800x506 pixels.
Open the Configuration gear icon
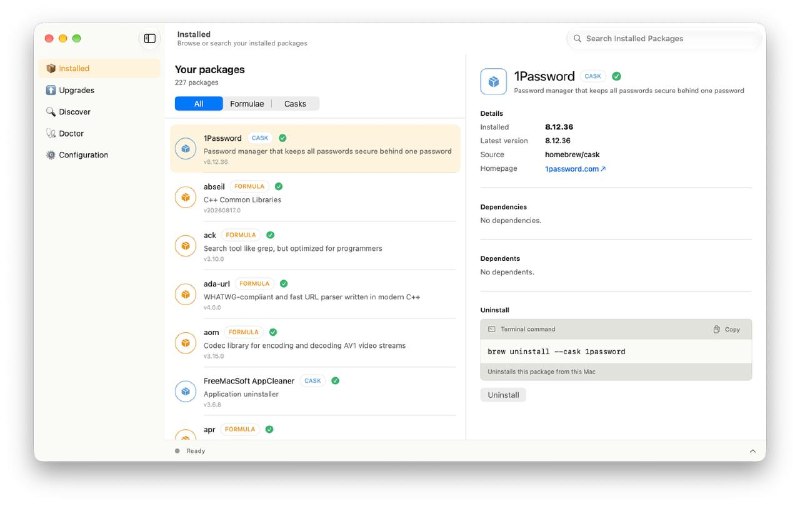click(x=51, y=155)
